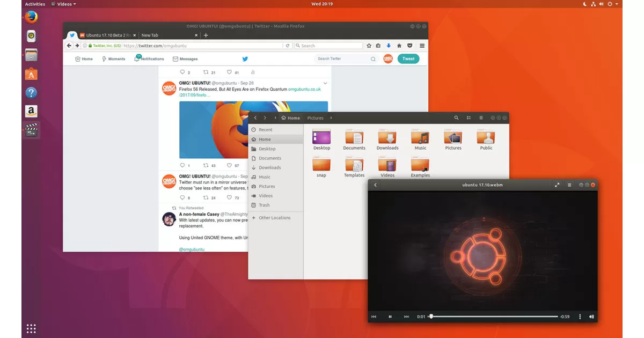
Task: Open the Videos app menu in top bar
Action: coord(63,4)
